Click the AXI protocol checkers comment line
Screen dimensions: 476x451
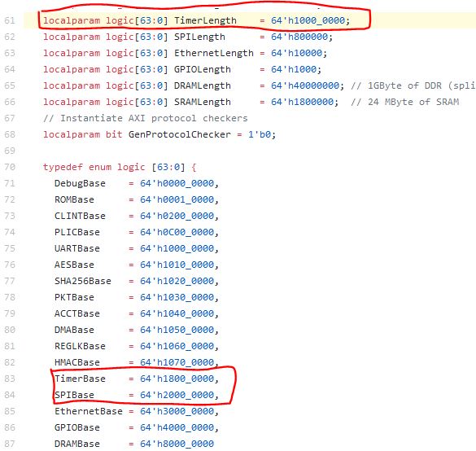tap(146, 118)
